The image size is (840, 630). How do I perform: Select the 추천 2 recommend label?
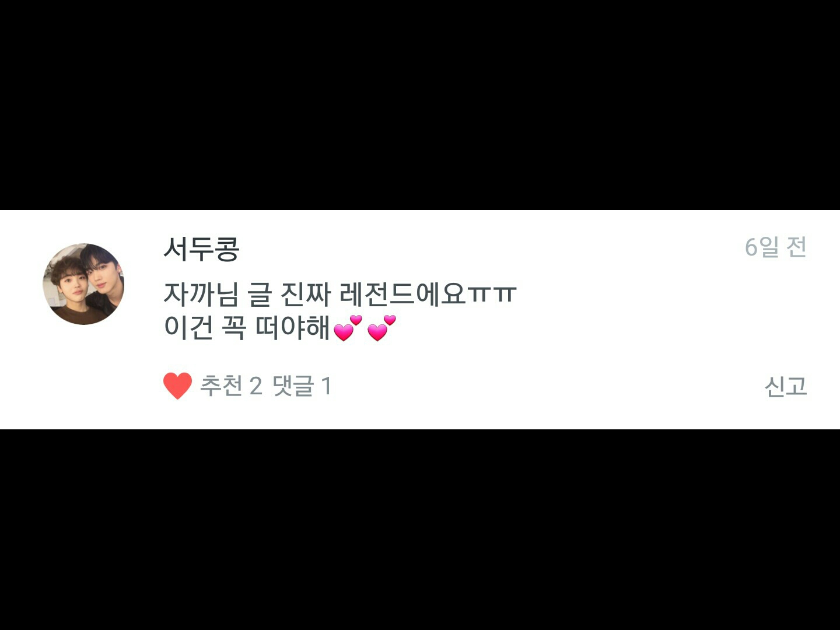(x=231, y=386)
